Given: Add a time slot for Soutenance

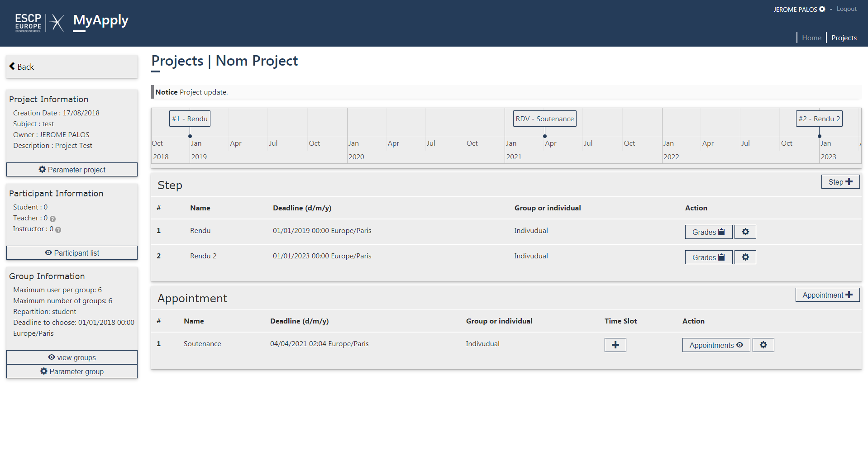Looking at the screenshot, I should click(615, 345).
